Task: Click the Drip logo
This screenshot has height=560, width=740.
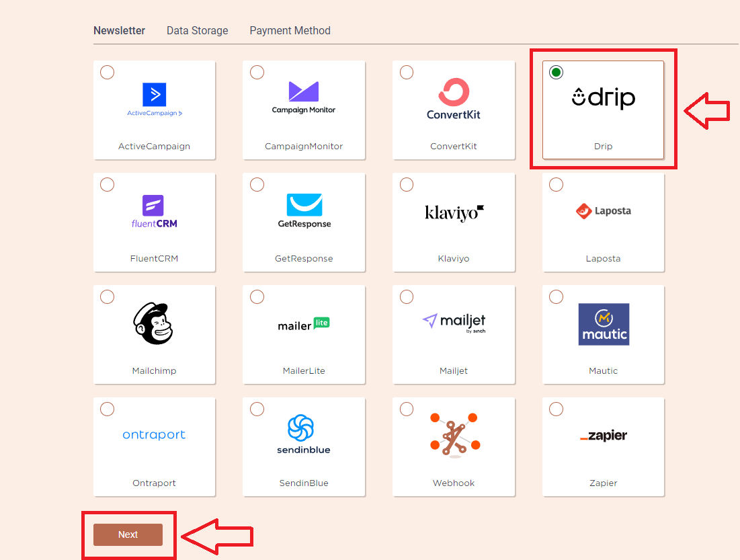Action: [x=603, y=97]
